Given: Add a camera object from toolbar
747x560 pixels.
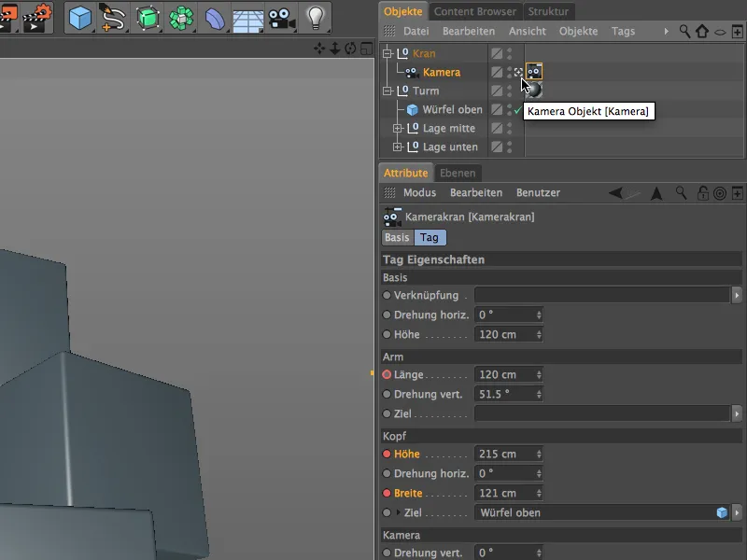Looking at the screenshot, I should (x=282, y=19).
